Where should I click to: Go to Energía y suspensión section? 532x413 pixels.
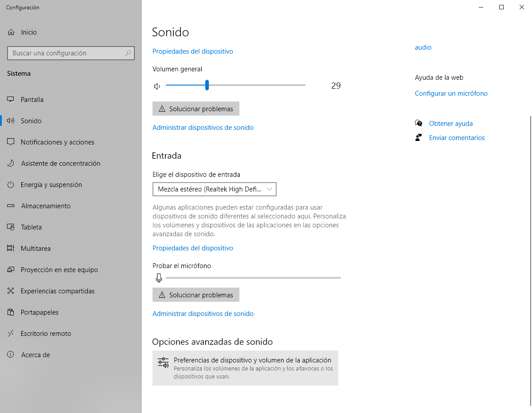pos(51,185)
